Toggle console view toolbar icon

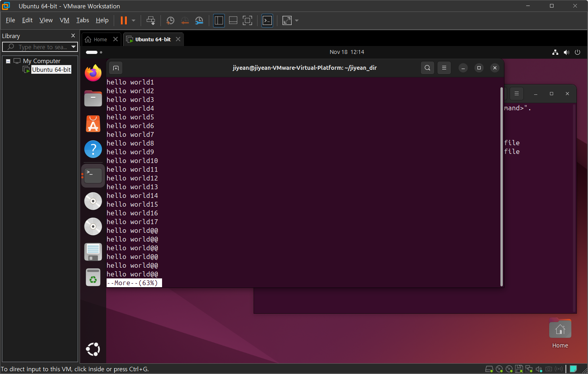click(267, 20)
